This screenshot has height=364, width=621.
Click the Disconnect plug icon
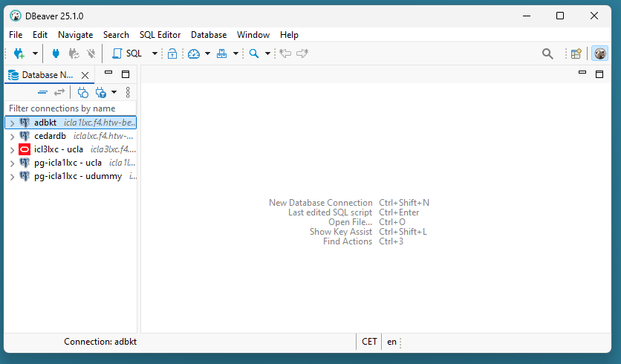click(91, 53)
